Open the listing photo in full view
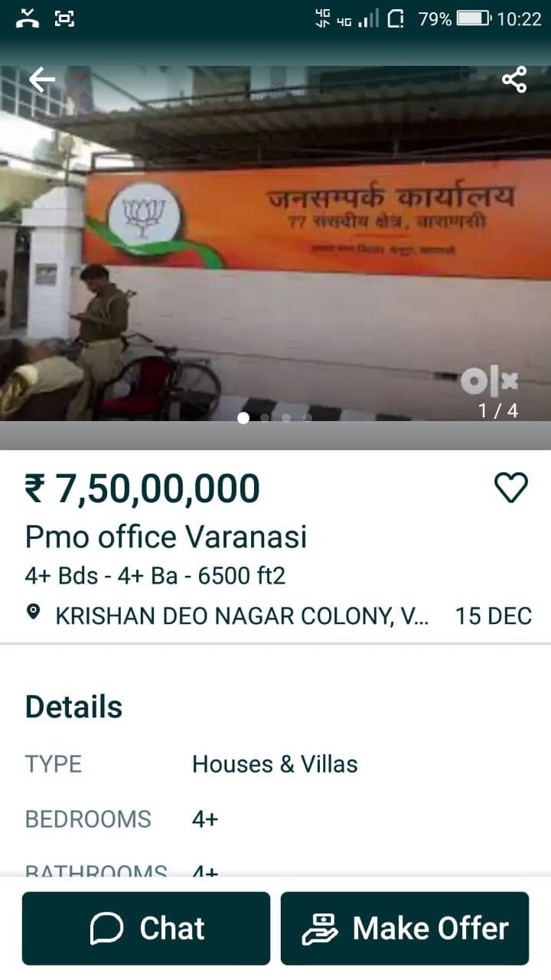The width and height of the screenshot is (551, 980). pos(275,243)
